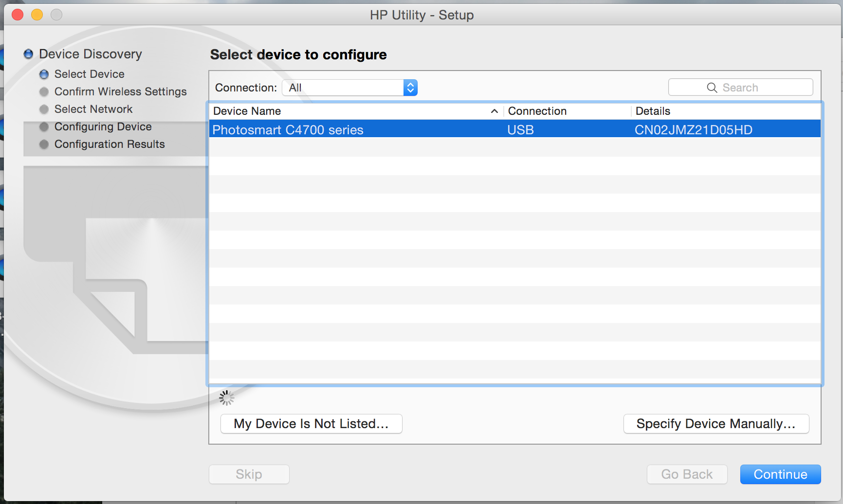The image size is (843, 504).
Task: Click the Device Discovery step bullet
Action: coord(29,54)
